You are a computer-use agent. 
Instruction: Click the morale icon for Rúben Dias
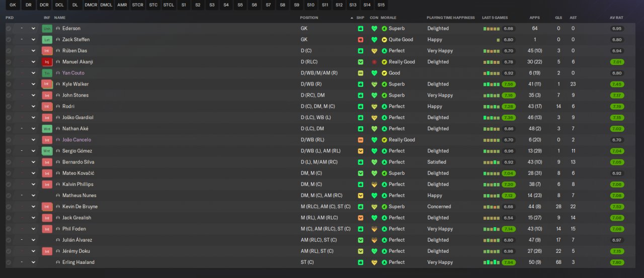pos(384,51)
